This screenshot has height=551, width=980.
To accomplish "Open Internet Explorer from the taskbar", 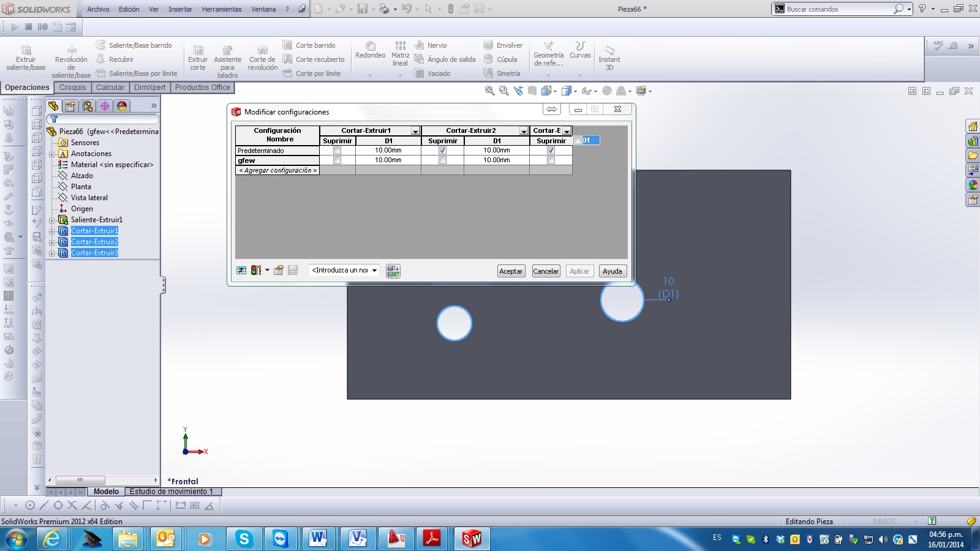I will pyautogui.click(x=53, y=539).
